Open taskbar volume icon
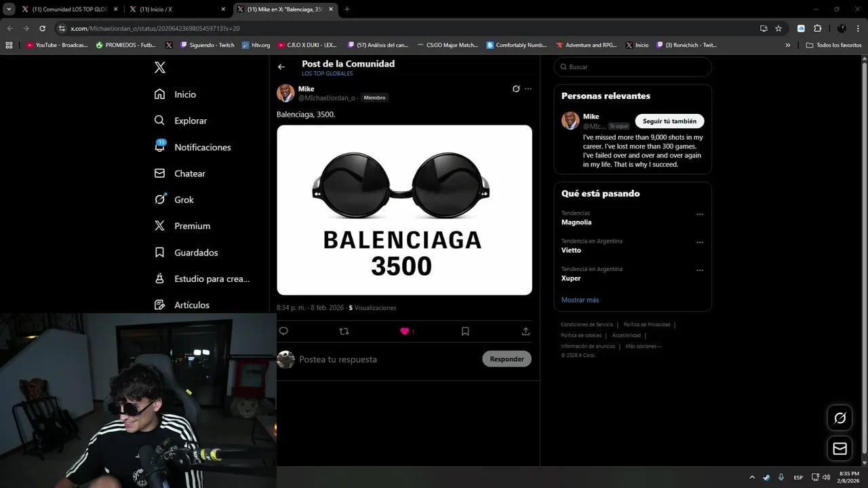 826,477
